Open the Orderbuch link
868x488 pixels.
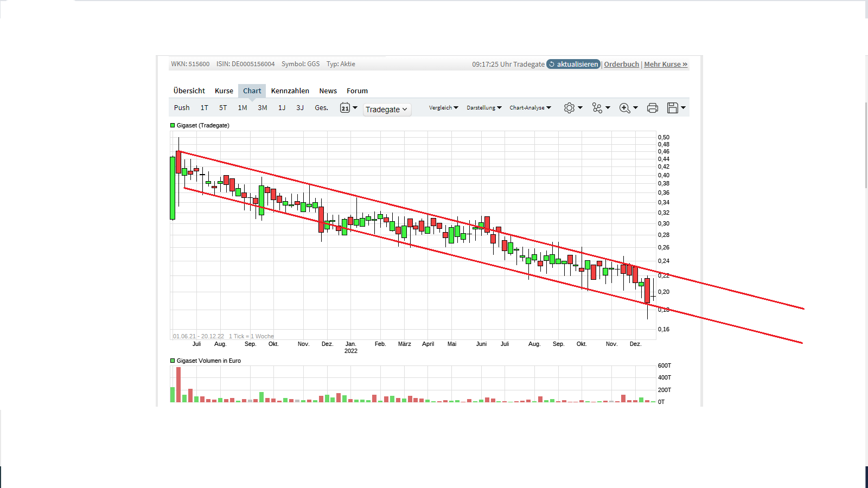point(622,64)
